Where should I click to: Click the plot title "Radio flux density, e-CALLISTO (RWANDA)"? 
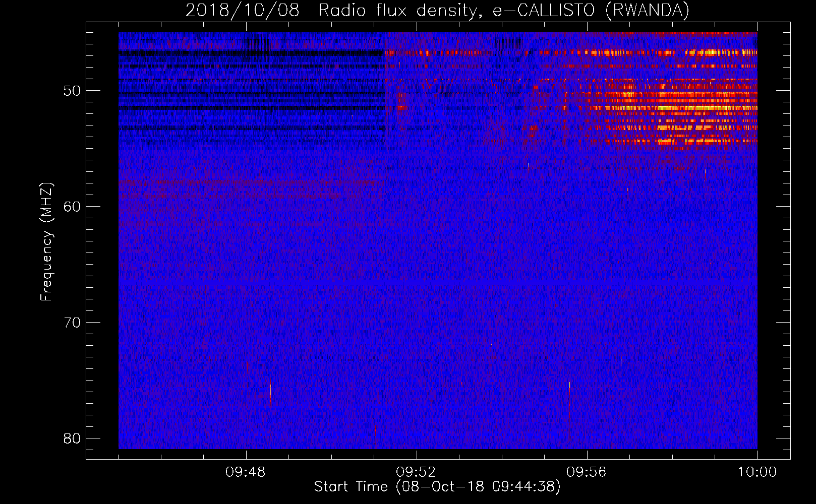[x=503, y=11]
